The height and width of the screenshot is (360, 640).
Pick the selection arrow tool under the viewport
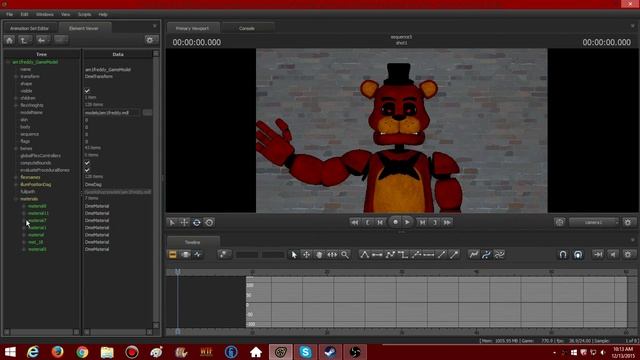tap(172, 222)
